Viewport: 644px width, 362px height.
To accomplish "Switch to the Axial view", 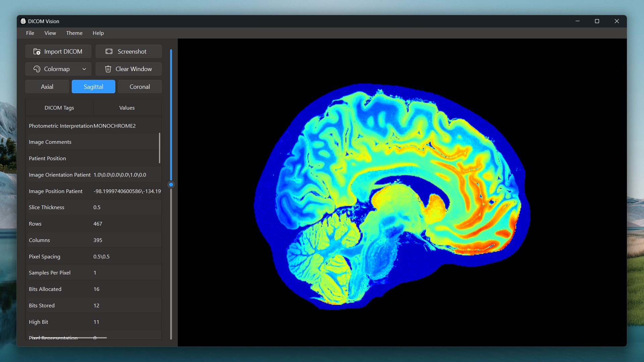I will click(x=47, y=87).
